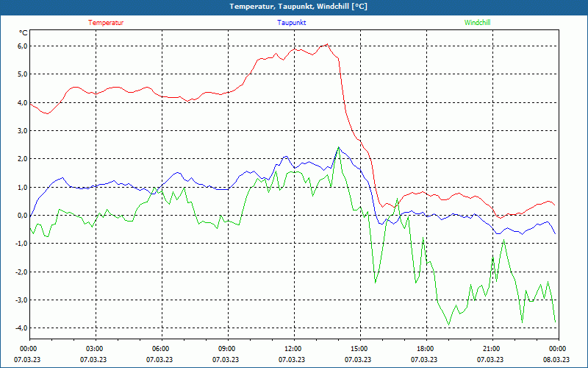Click the '07.03.23' date beneath 12:00

click(x=292, y=359)
